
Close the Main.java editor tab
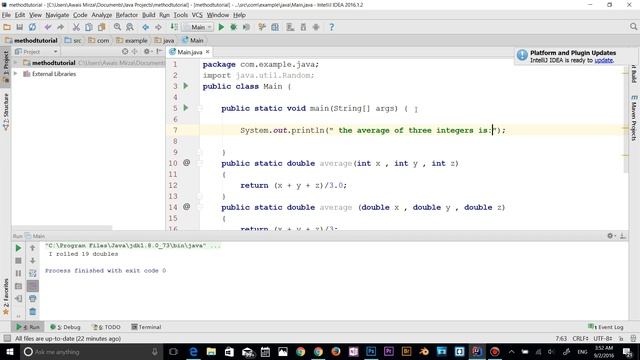point(208,52)
